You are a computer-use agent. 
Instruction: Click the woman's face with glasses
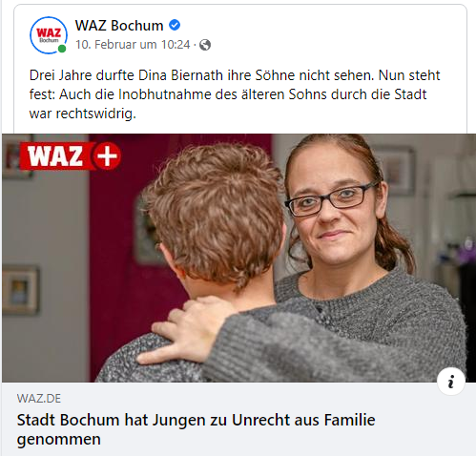pos(333,203)
